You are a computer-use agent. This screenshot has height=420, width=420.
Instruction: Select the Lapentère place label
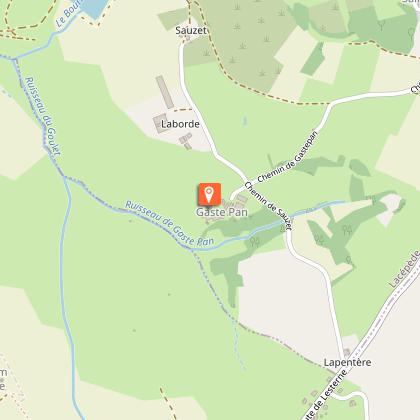tap(348, 362)
